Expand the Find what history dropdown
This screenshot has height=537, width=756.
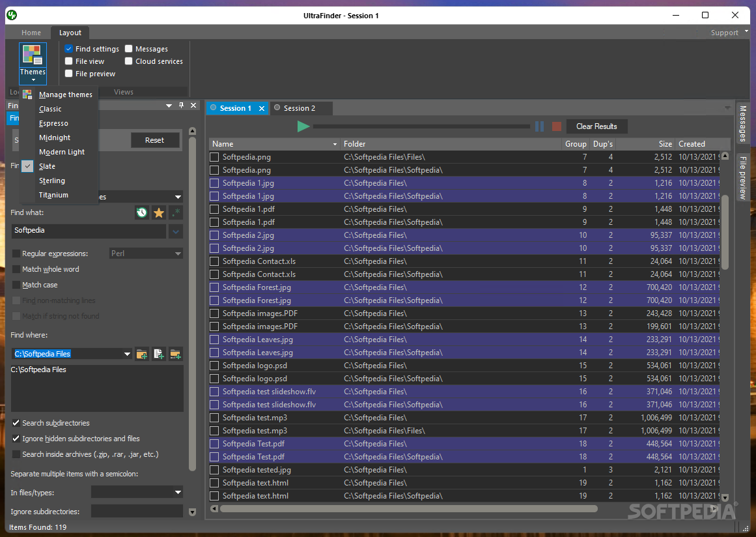point(176,231)
